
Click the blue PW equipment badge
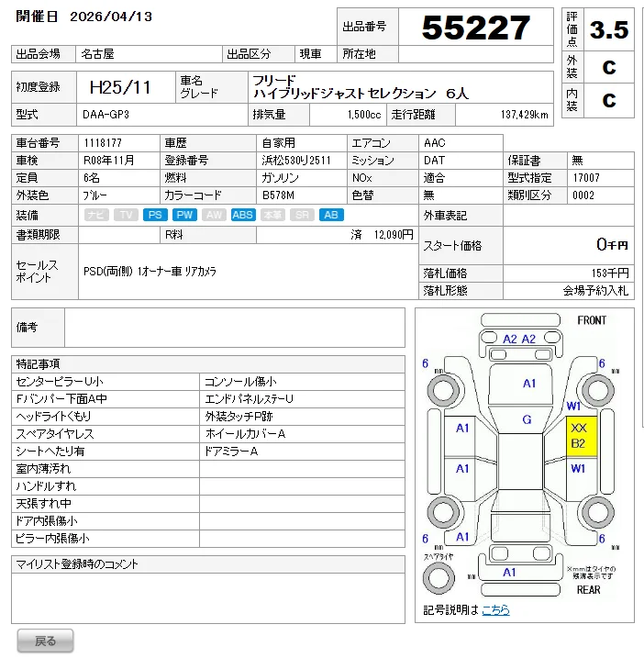point(184,215)
